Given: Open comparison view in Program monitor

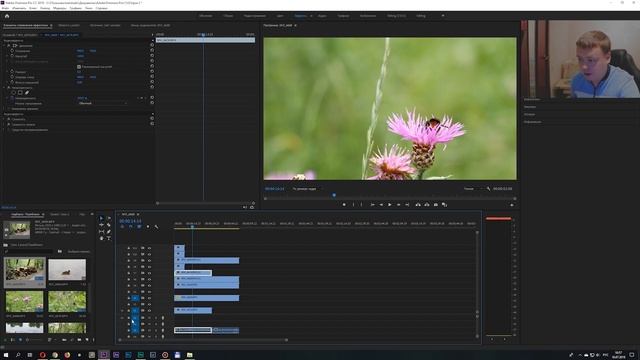Looking at the screenshot, I should click(x=444, y=204).
